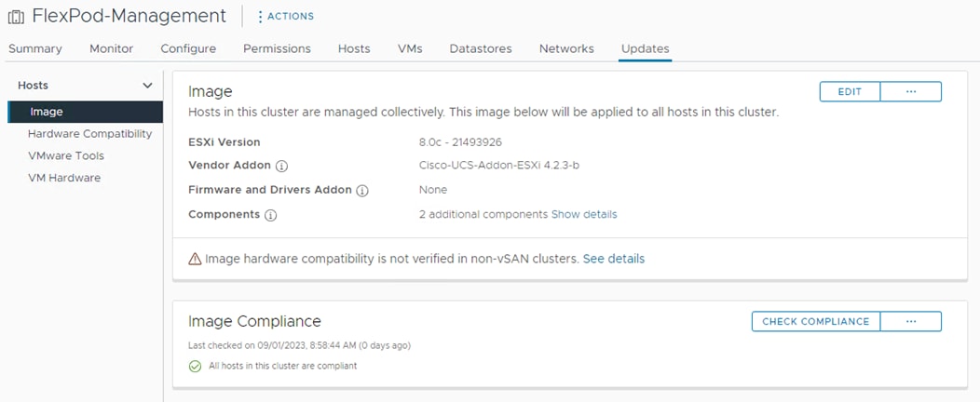Image resolution: width=980 pixels, height=402 pixels.
Task: Collapse the Hosts sidebar section
Action: (x=146, y=86)
